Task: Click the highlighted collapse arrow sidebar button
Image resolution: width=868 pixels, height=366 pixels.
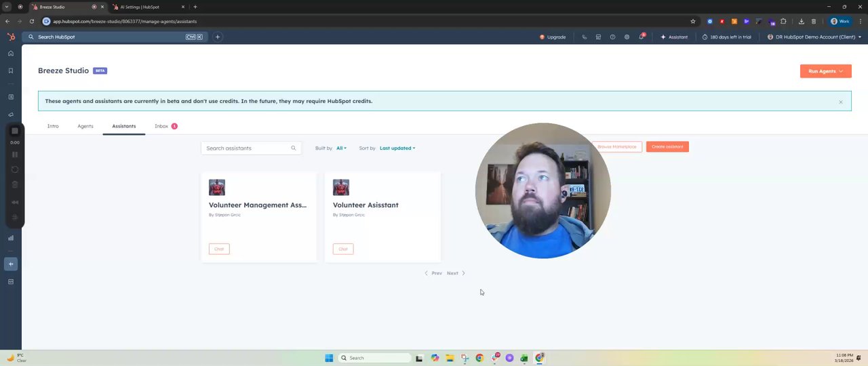Action: click(x=11, y=264)
